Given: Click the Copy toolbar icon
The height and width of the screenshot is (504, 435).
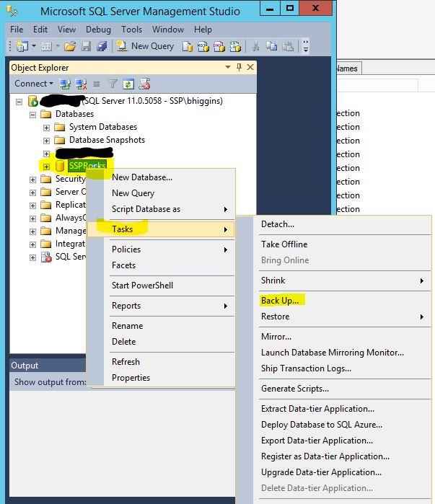Looking at the screenshot, I should pyautogui.click(x=272, y=46).
